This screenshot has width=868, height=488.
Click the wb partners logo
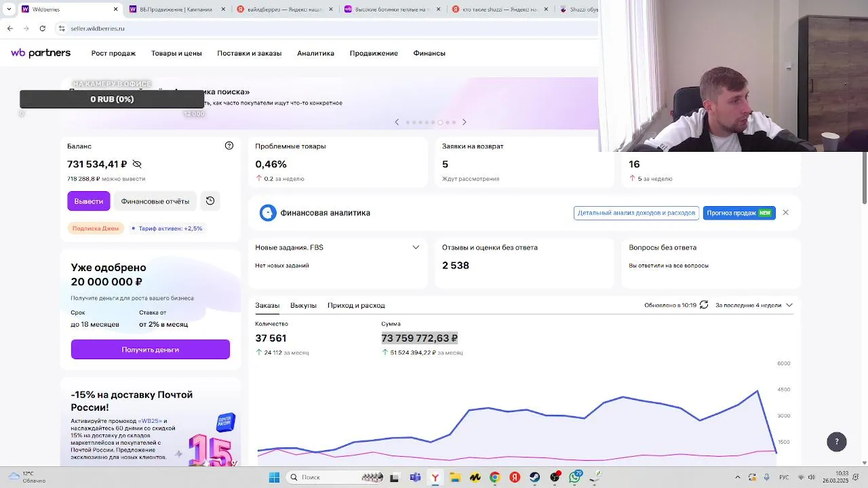click(41, 53)
